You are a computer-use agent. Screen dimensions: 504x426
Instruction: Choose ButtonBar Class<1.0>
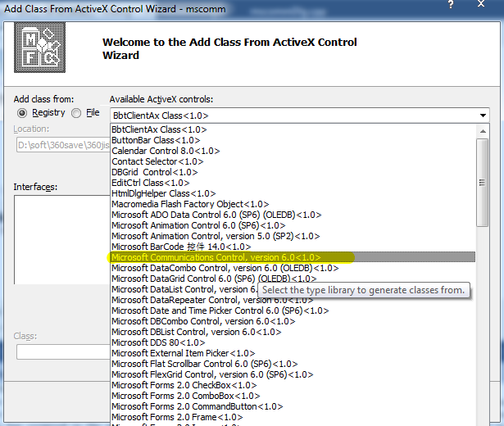point(293,140)
